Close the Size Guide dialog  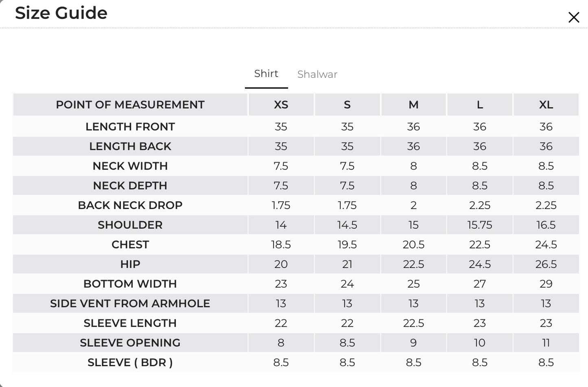574,17
